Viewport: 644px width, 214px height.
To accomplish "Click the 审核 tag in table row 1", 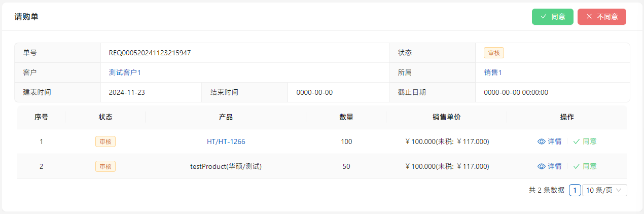I will coord(105,141).
